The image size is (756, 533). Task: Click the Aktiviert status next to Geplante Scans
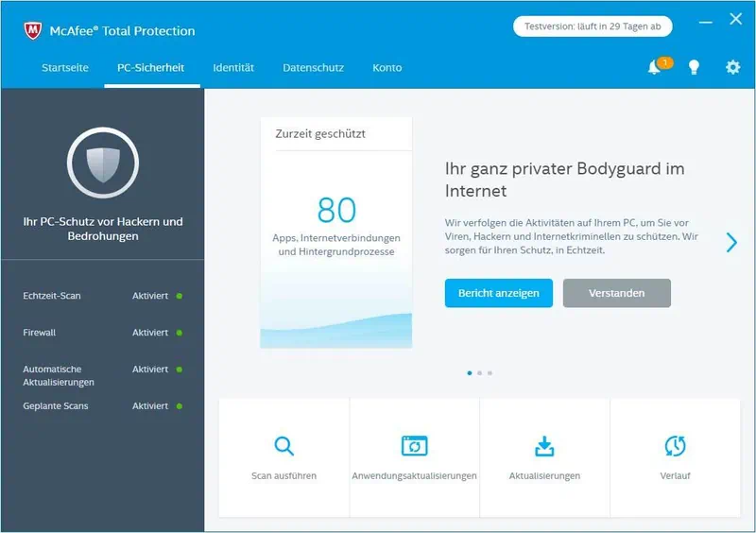[150, 406]
